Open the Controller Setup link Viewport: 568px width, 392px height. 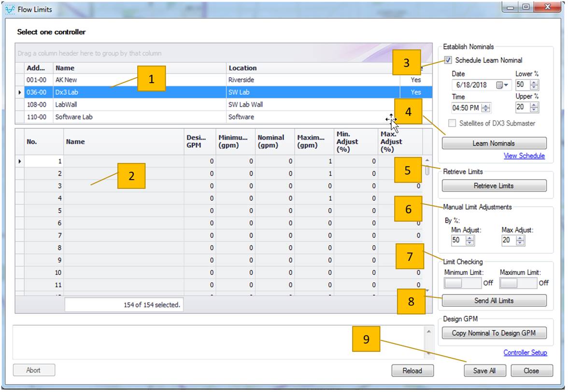[525, 352]
